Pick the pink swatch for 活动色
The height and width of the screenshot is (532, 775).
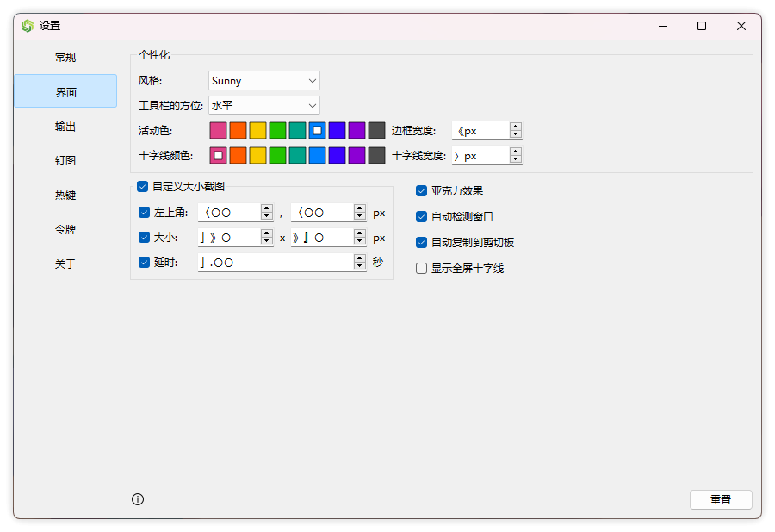pyautogui.click(x=219, y=131)
